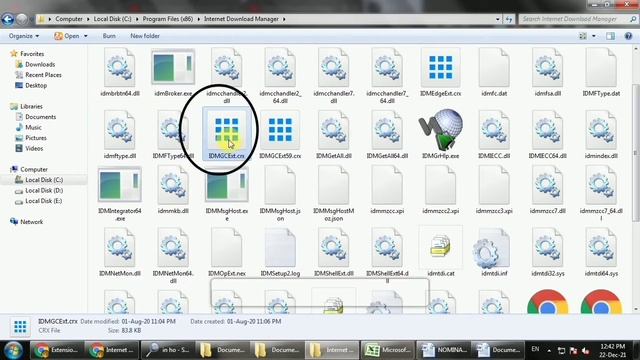Expand the Open button dropdown arrow
640x360 pixels.
pos(86,36)
